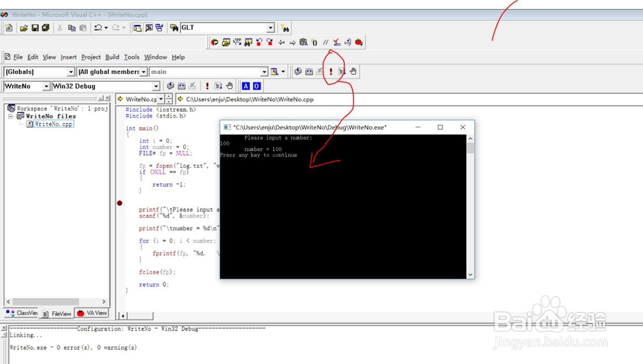Image resolution: width=643 pixels, height=364 pixels.
Task: Click the WizardBar actions icon
Action: click(275, 72)
